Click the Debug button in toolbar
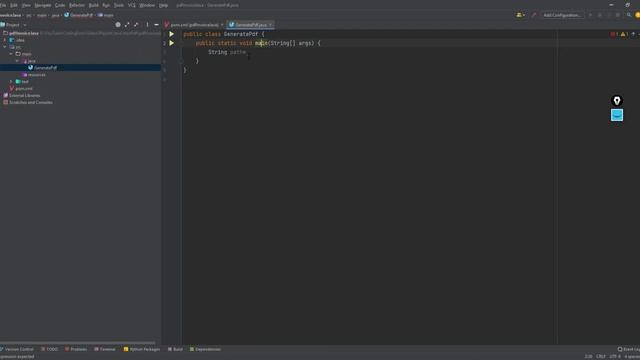640x360 pixels. tap(600, 15)
